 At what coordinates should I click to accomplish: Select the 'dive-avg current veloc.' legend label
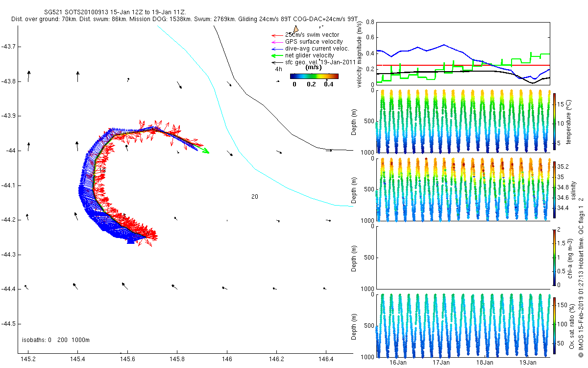tap(317, 49)
